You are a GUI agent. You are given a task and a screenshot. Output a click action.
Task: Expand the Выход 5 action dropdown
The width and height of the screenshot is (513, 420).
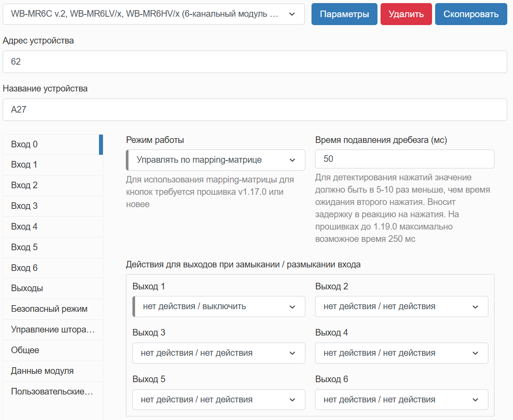(x=219, y=400)
